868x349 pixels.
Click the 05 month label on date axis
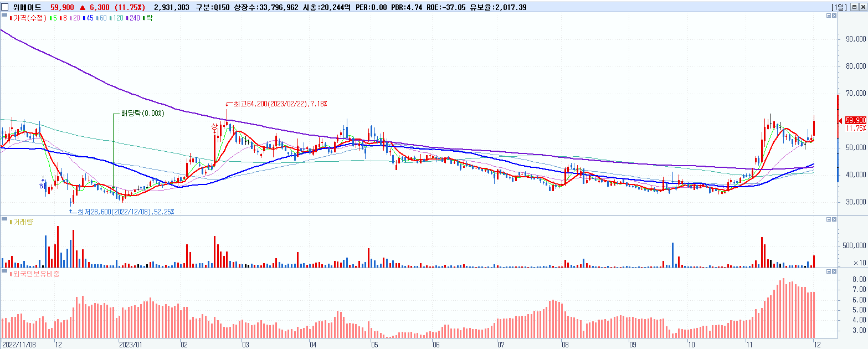point(374,344)
